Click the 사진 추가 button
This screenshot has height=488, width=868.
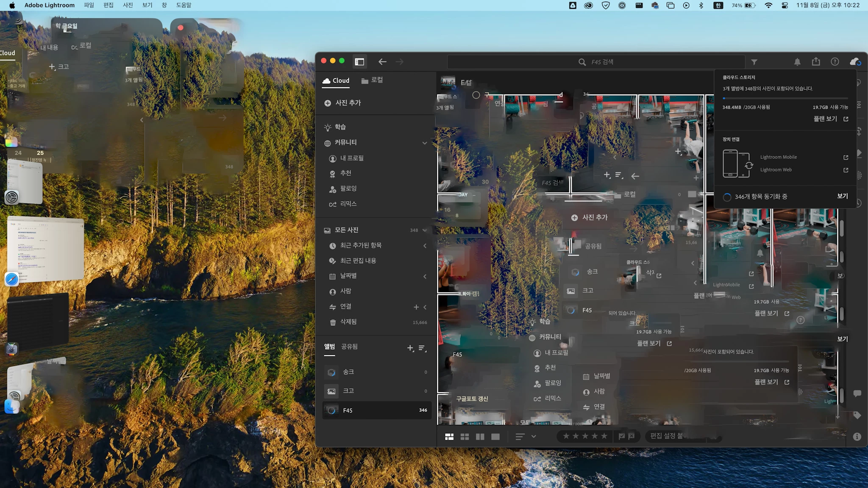pos(343,103)
